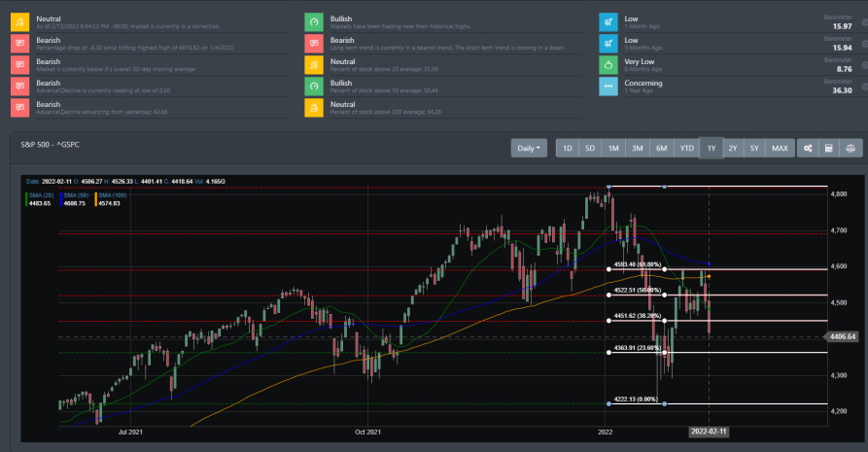The width and height of the screenshot is (868, 452).
Task: Click the Concerning 1 Year Ago ellipsis icon
Action: (608, 86)
